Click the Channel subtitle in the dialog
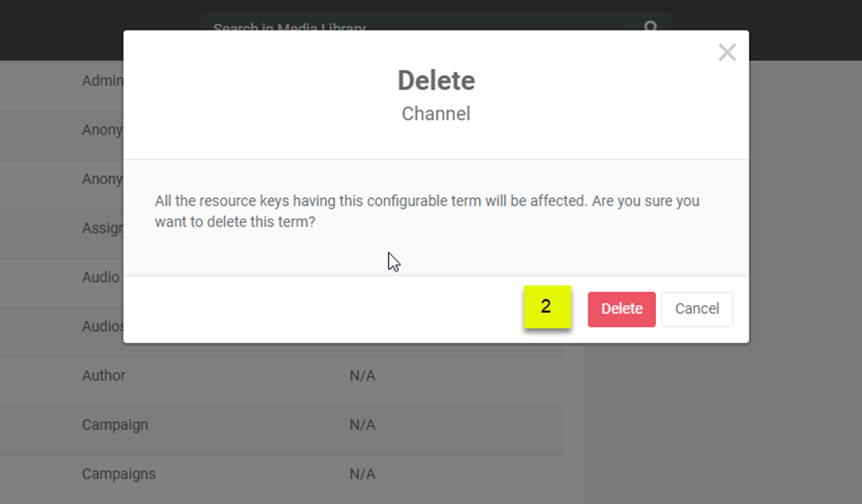The height and width of the screenshot is (504, 862). 436,114
